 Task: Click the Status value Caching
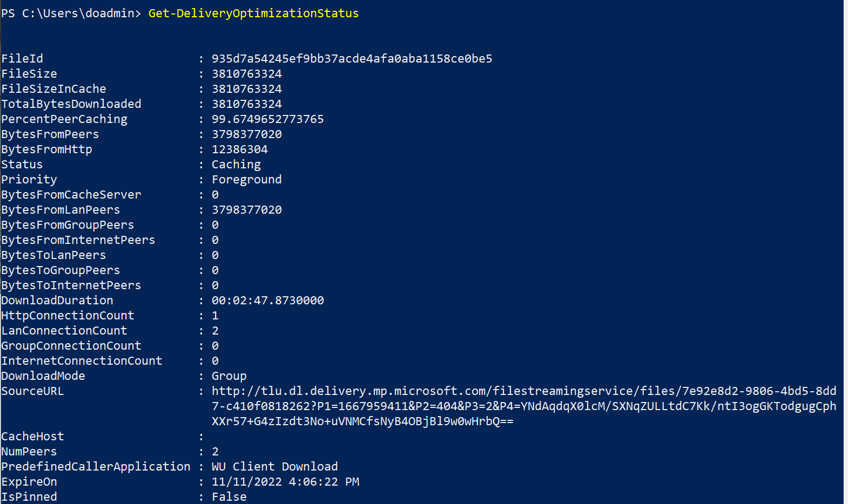[236, 165]
